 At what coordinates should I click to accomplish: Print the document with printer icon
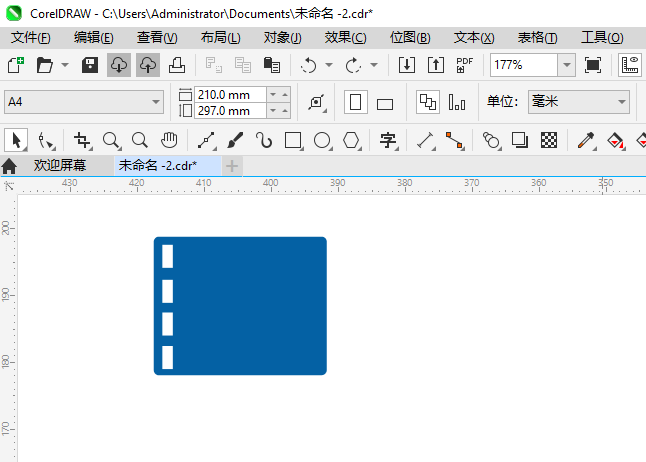coord(177,65)
